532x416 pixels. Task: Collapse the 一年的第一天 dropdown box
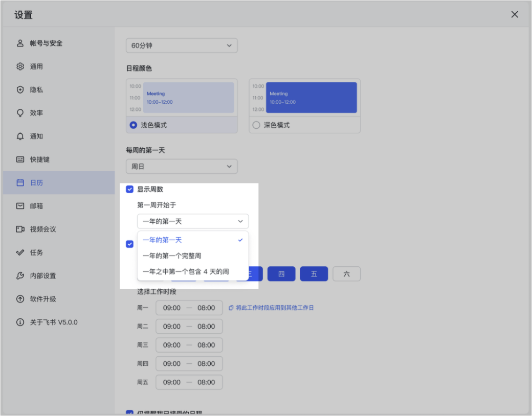click(193, 221)
